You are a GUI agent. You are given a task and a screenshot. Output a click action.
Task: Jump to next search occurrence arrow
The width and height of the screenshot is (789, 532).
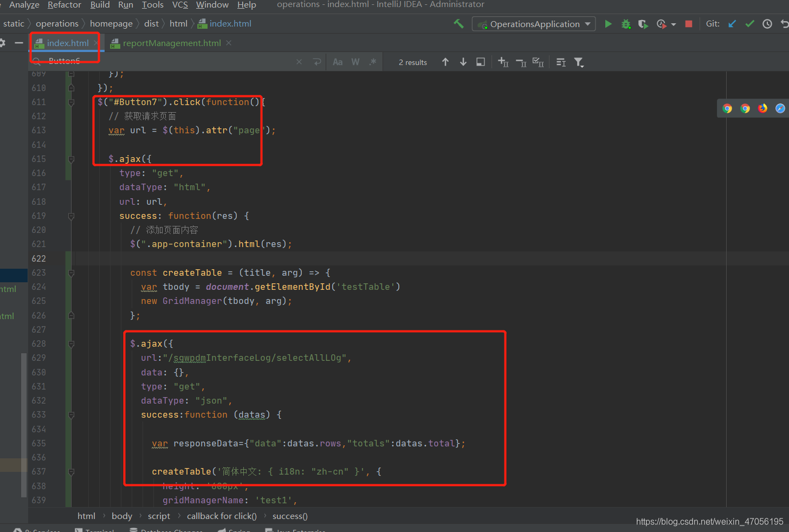(463, 62)
